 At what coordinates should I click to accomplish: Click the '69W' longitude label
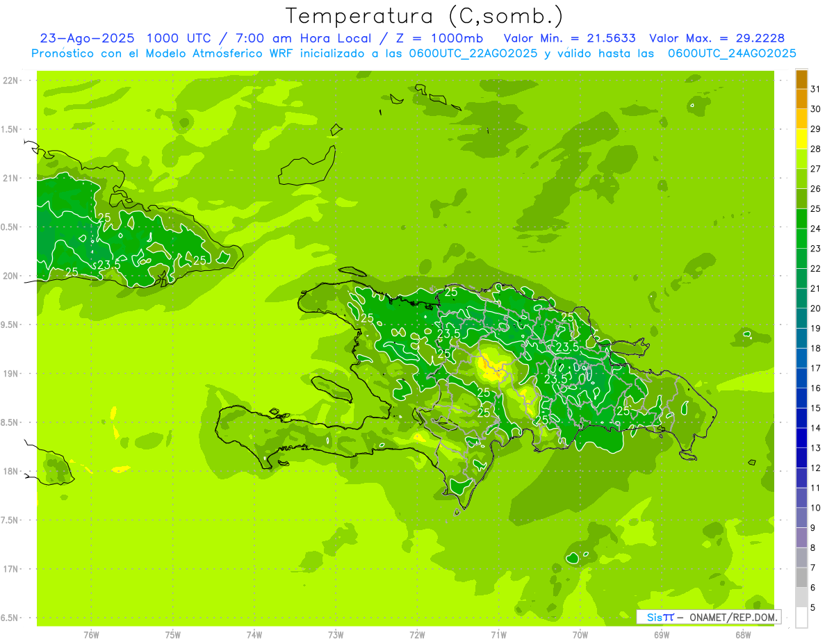662,635
